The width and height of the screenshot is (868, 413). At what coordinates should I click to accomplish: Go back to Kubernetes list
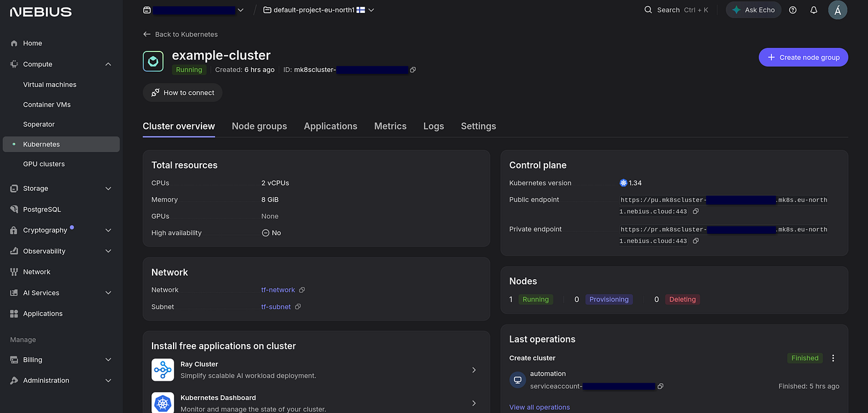(x=180, y=34)
